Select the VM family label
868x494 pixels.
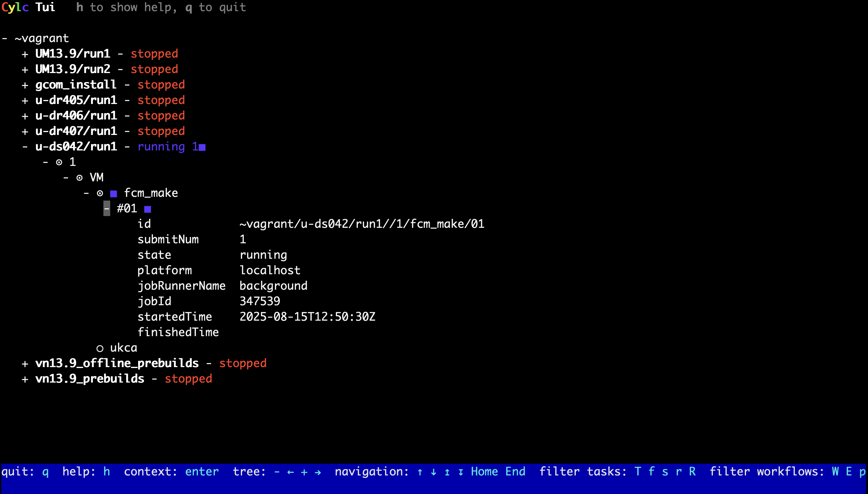coord(97,177)
